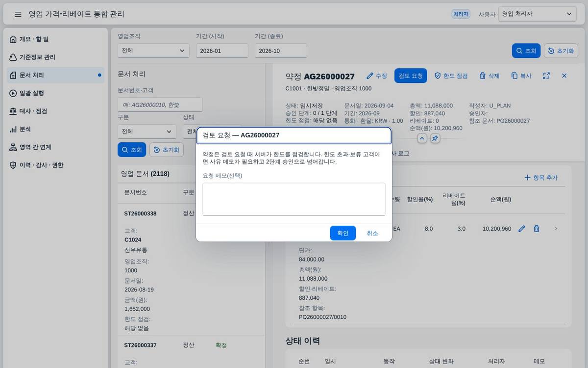Open 분석 sidebar item
Screen dimensions: 588x368
pyautogui.click(x=56, y=129)
